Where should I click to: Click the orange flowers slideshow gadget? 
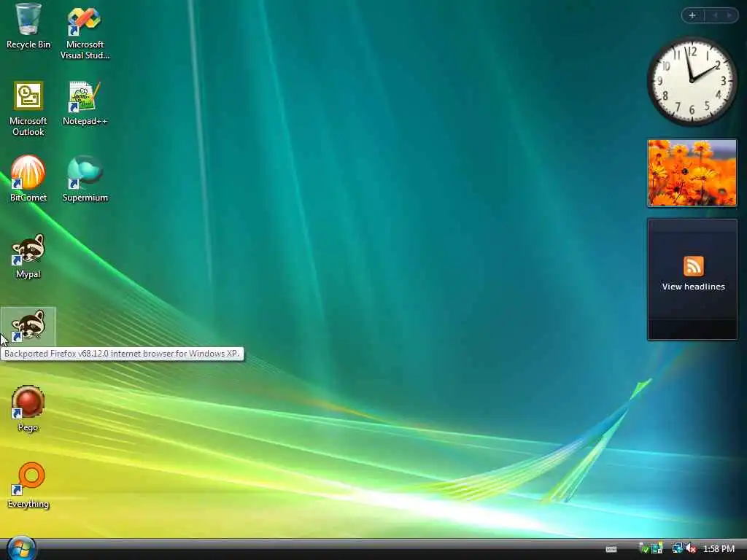(x=692, y=173)
